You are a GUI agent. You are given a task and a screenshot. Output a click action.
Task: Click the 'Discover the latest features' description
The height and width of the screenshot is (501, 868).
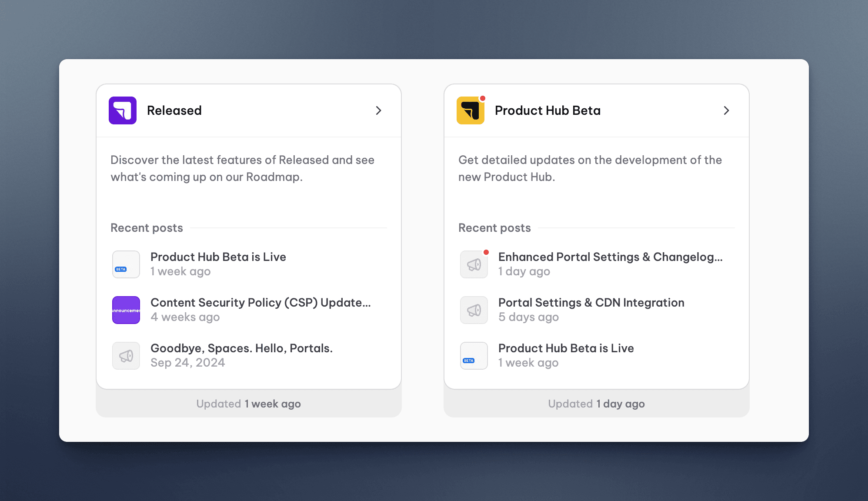point(243,168)
